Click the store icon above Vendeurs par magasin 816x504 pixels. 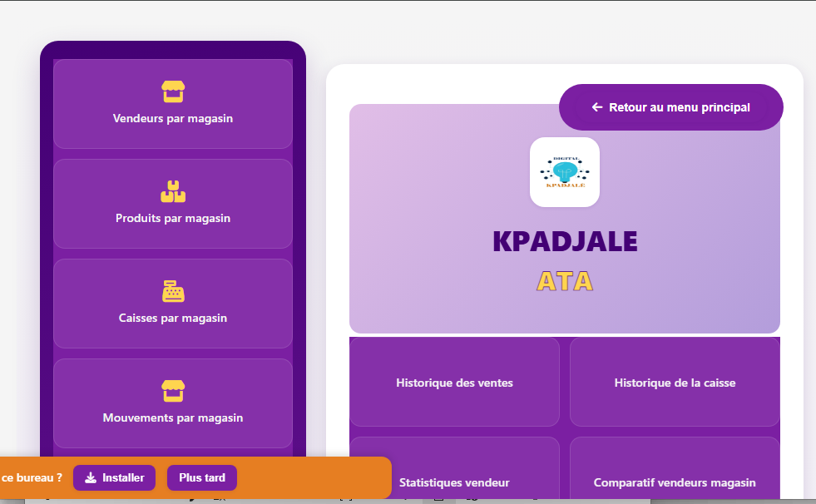pos(173,91)
